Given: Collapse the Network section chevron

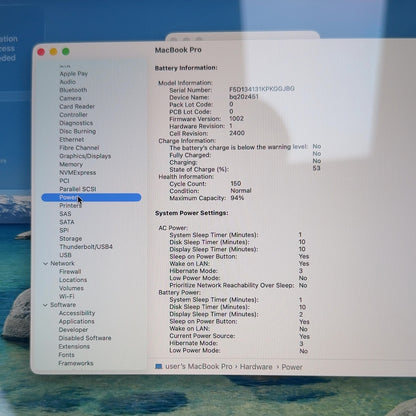Looking at the screenshot, I should click(46, 263).
